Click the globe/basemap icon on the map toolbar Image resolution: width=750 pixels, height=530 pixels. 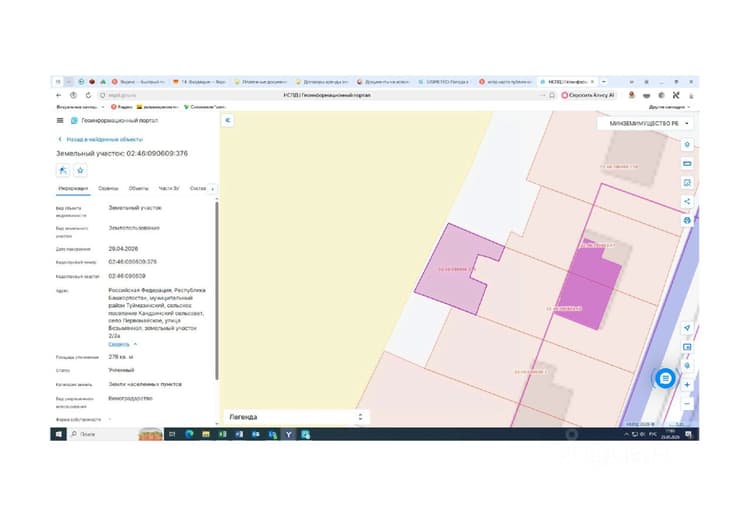[x=687, y=221]
